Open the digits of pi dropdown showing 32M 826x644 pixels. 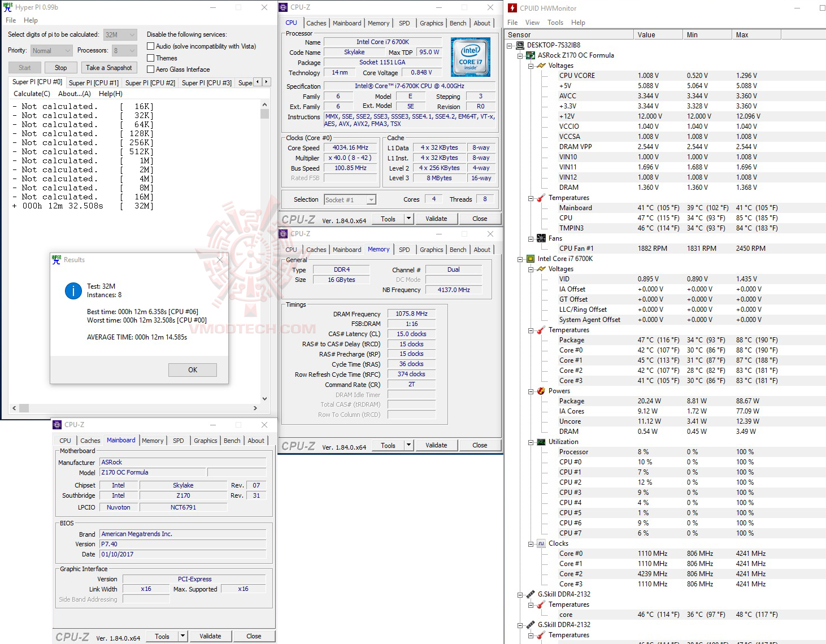click(x=120, y=34)
